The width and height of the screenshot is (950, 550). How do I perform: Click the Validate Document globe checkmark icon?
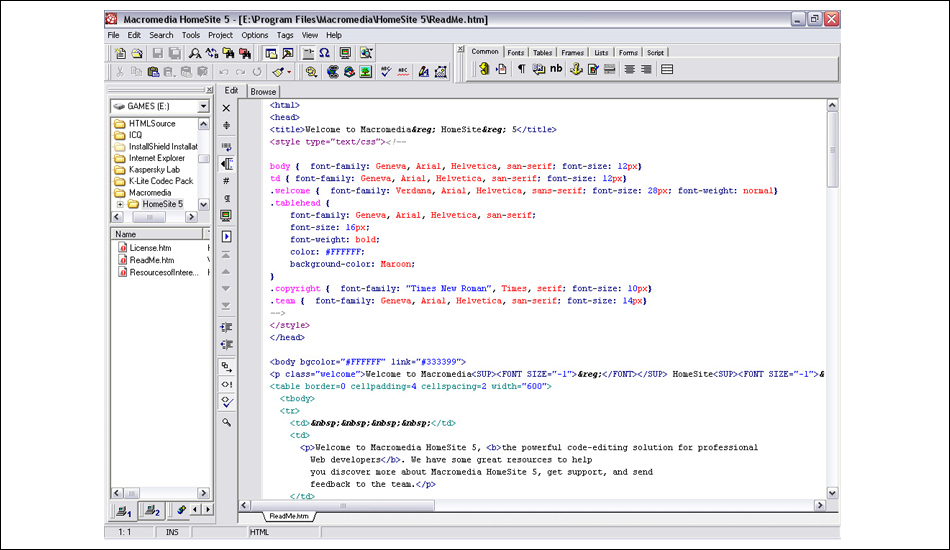[x=349, y=72]
